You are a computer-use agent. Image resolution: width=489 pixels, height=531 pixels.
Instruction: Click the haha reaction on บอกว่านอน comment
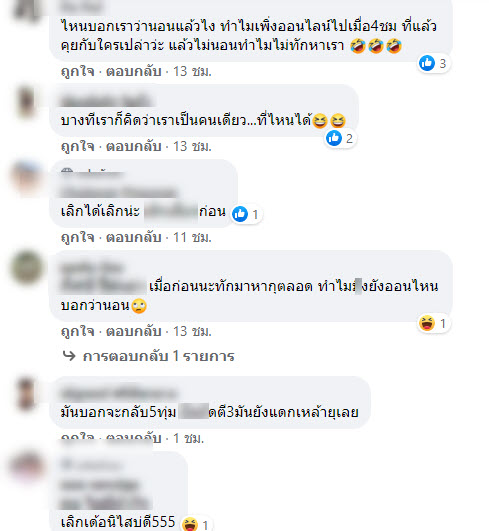(x=427, y=323)
